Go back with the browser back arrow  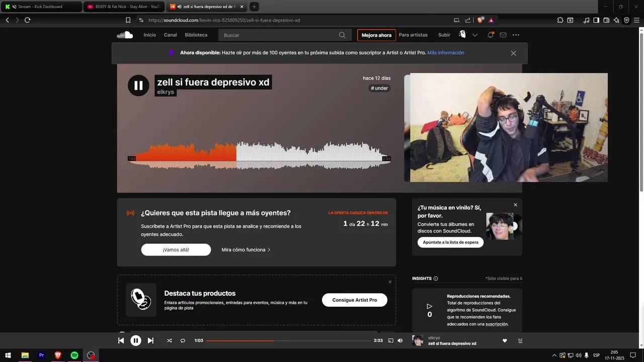[x=7, y=20]
